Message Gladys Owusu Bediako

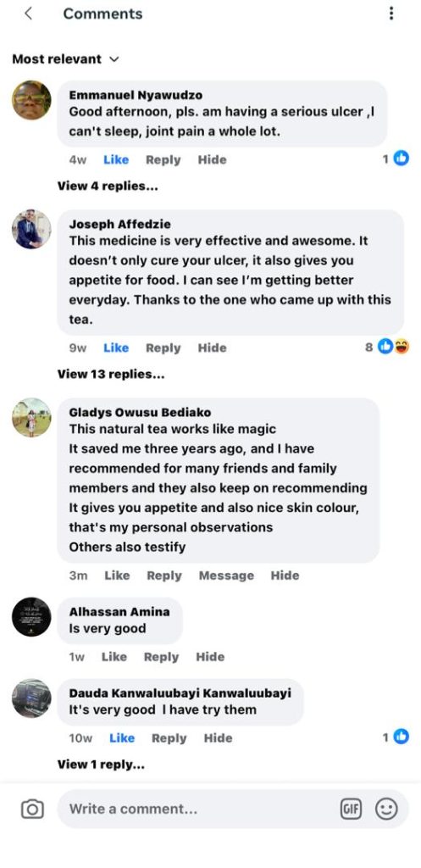tap(226, 576)
